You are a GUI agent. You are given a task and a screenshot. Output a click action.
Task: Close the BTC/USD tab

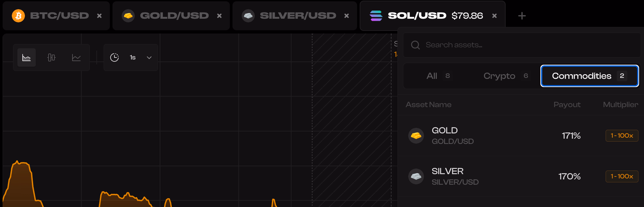pos(99,16)
